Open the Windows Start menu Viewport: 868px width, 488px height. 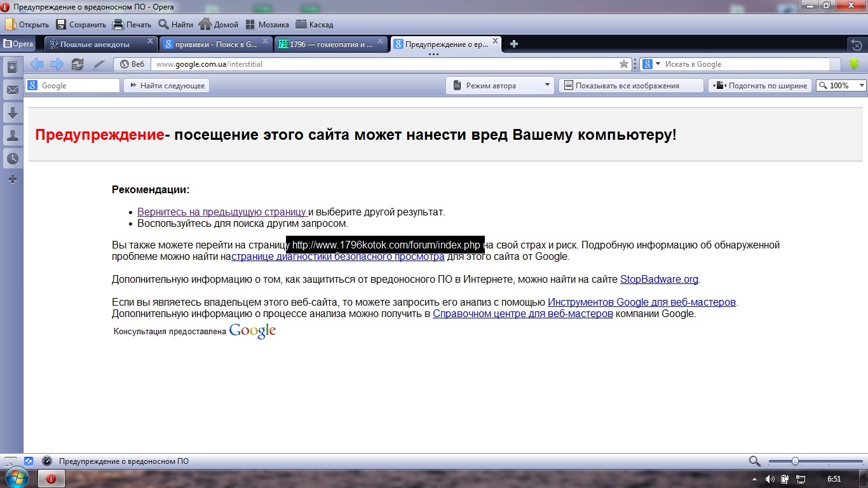pos(16,478)
